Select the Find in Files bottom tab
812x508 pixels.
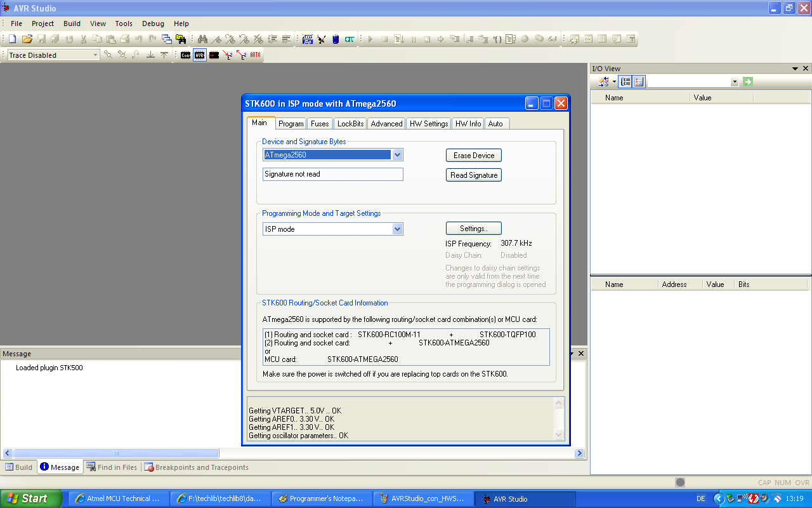(112, 467)
